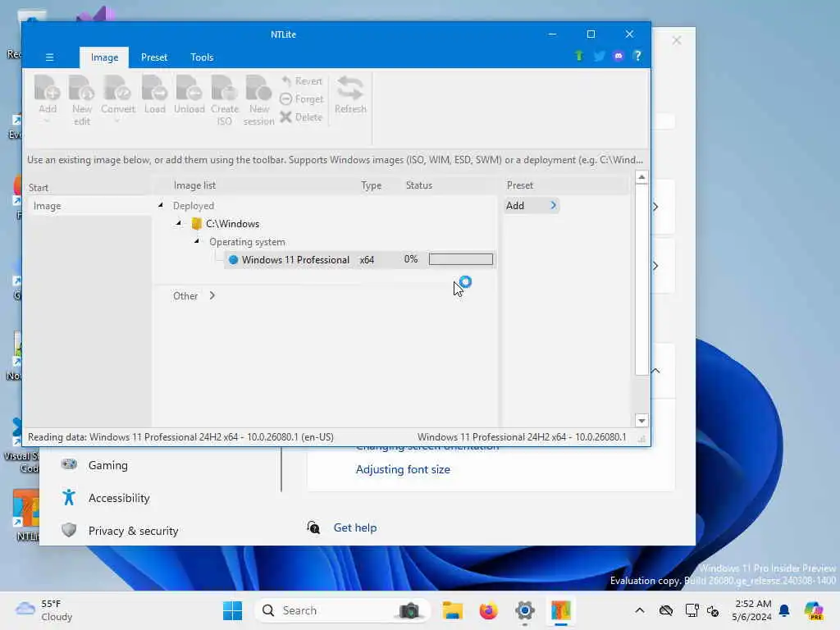Collapse the C:\Windows tree node
The image size is (840, 630).
click(178, 223)
